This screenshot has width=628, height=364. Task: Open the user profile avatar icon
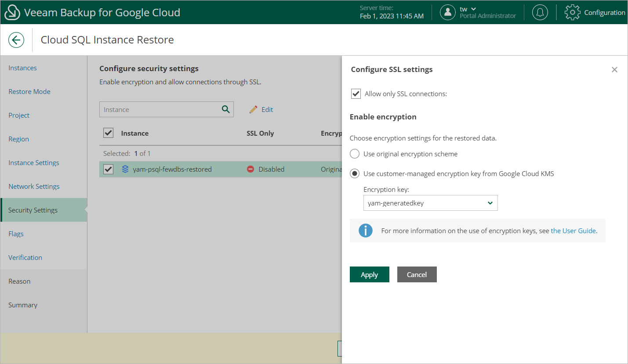[447, 12]
